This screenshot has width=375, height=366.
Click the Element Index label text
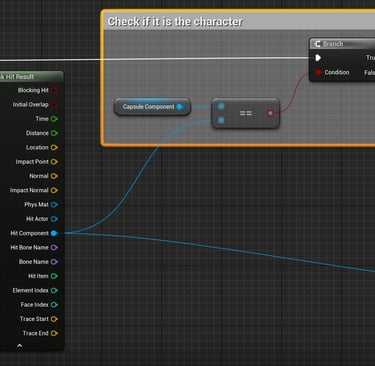30,291
